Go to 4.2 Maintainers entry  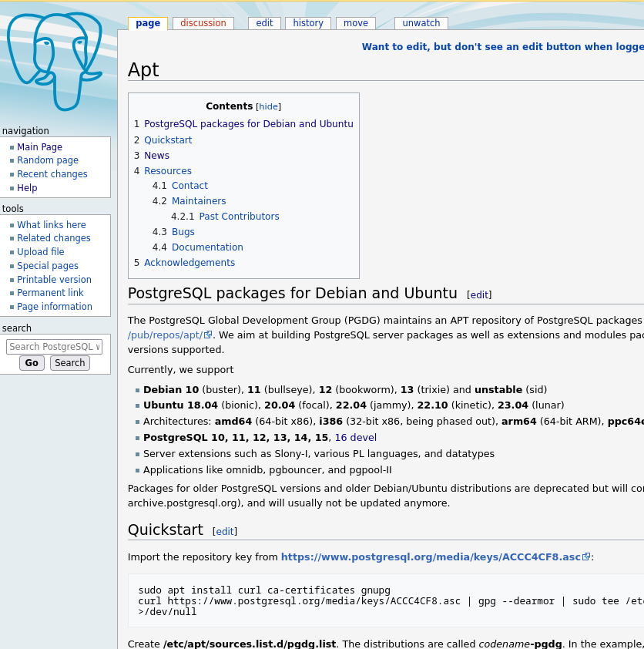(199, 200)
